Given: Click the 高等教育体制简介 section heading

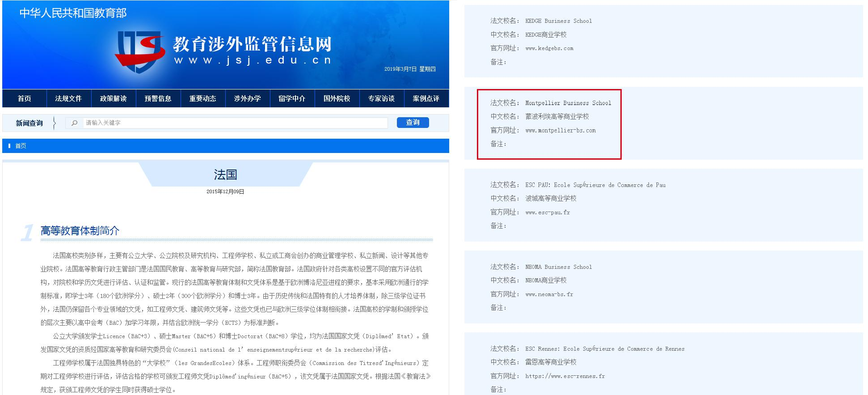Looking at the screenshot, I should [80, 231].
